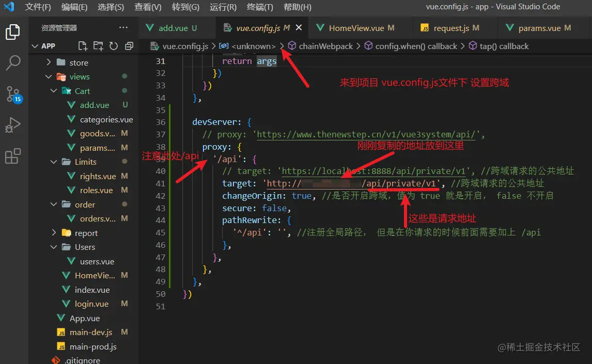Screen dimensions: 592x364
Task: Open the Explorer view in activity bar
Action: [x=13, y=32]
